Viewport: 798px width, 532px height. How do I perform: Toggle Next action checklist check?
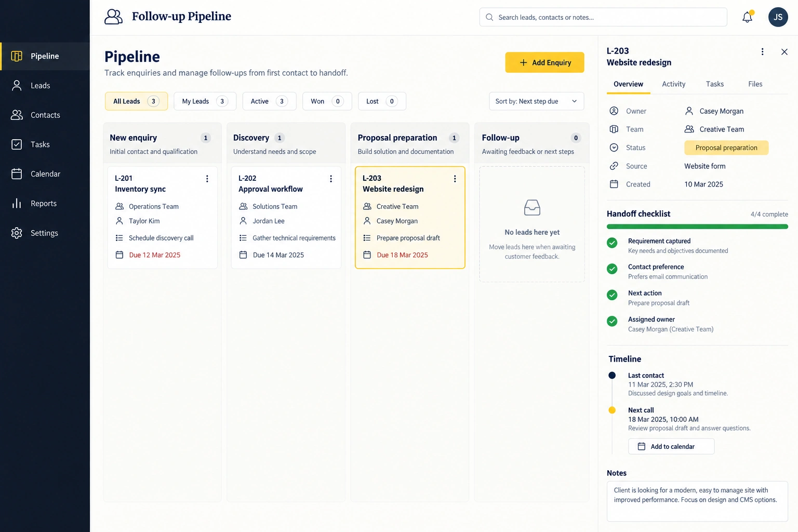[x=612, y=295]
